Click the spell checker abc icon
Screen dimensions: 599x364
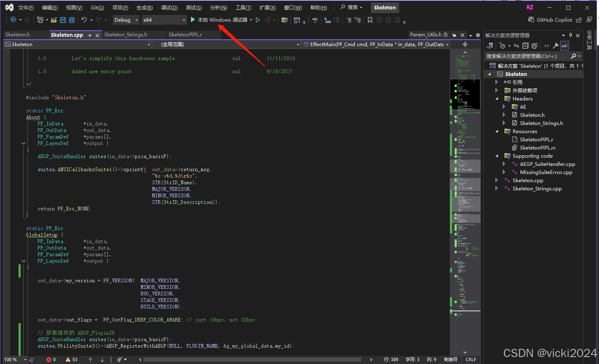(315, 20)
